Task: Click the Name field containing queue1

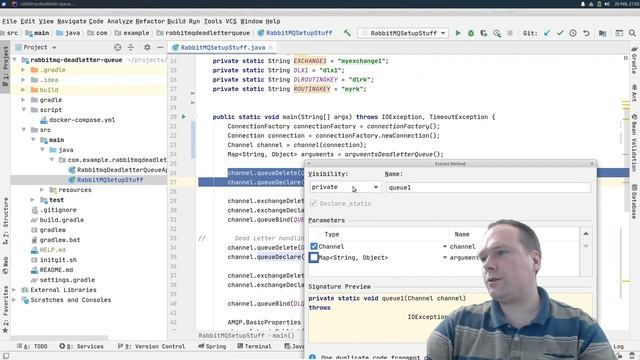Action: point(488,187)
